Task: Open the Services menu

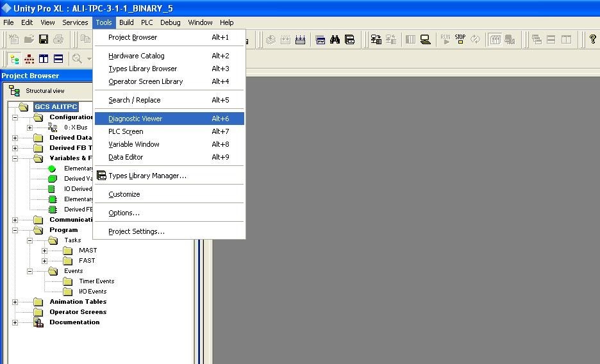Action: point(75,22)
